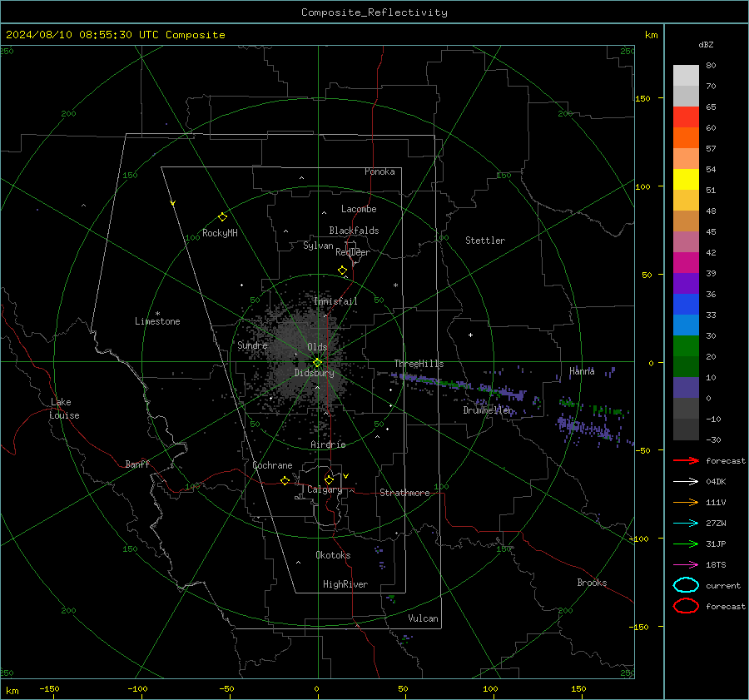749x700 pixels.
Task: Click the yellow V marker northeast of Calgary
Action: [346, 476]
